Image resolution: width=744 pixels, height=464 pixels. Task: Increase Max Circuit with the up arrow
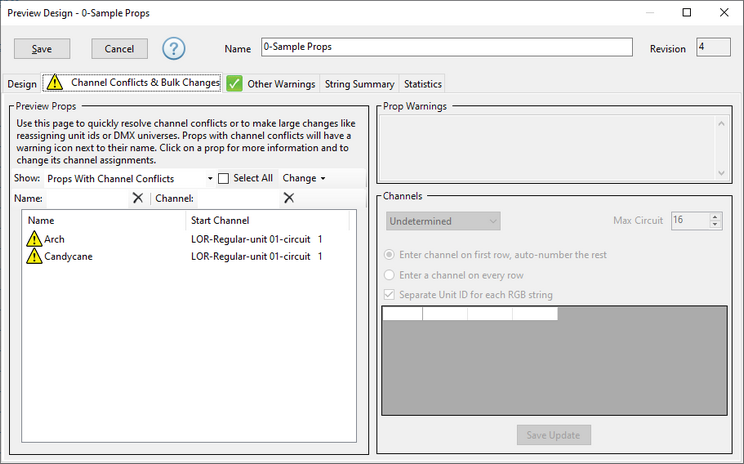coord(715,217)
